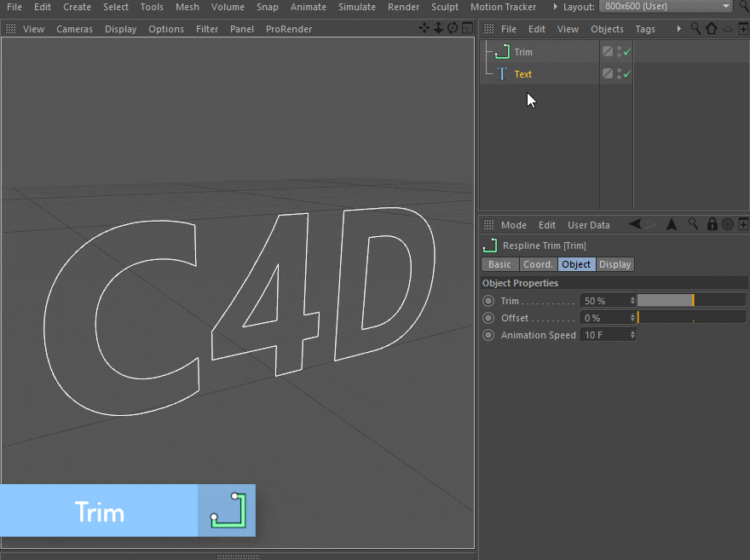
Task: Open the File menu in main menu bar
Action: (x=14, y=7)
